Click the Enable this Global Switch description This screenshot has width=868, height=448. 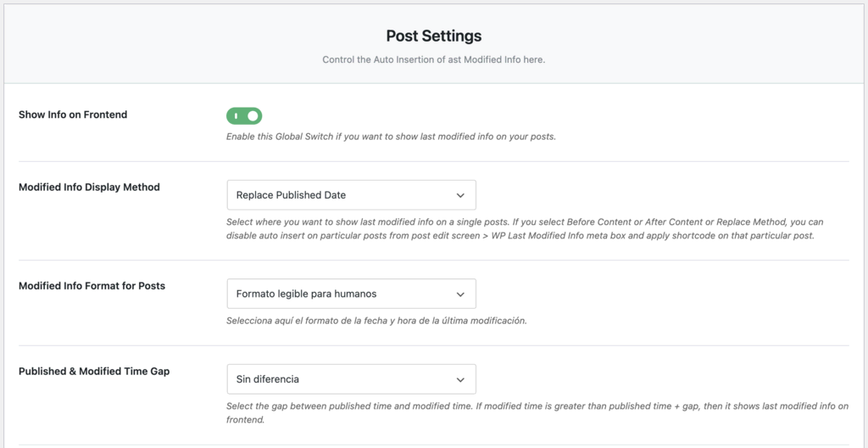click(391, 137)
